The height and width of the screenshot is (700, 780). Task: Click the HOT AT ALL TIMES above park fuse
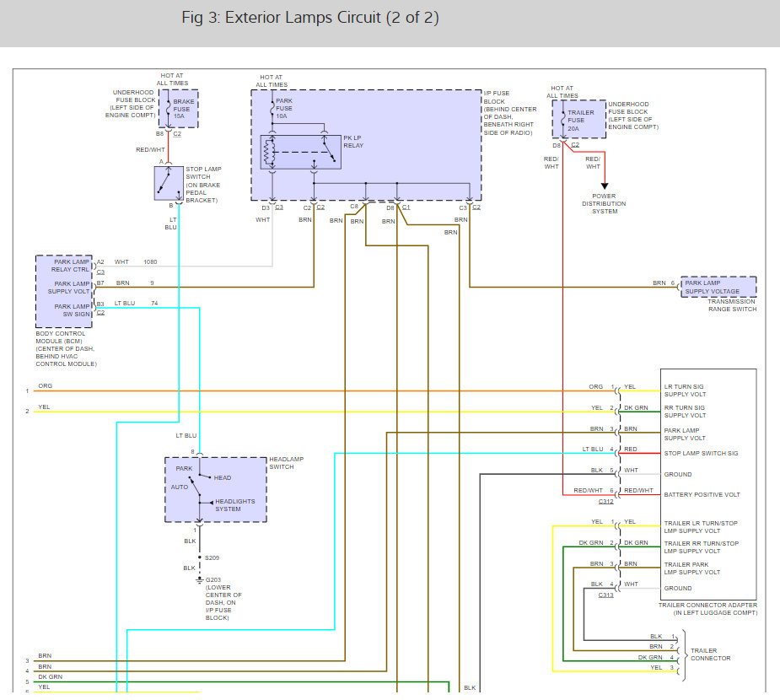tap(272, 81)
